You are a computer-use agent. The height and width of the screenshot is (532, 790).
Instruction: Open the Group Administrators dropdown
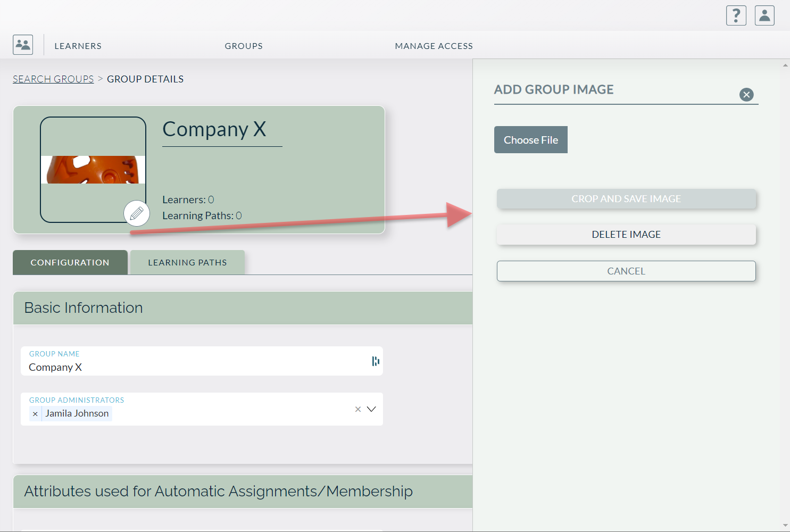pos(371,409)
